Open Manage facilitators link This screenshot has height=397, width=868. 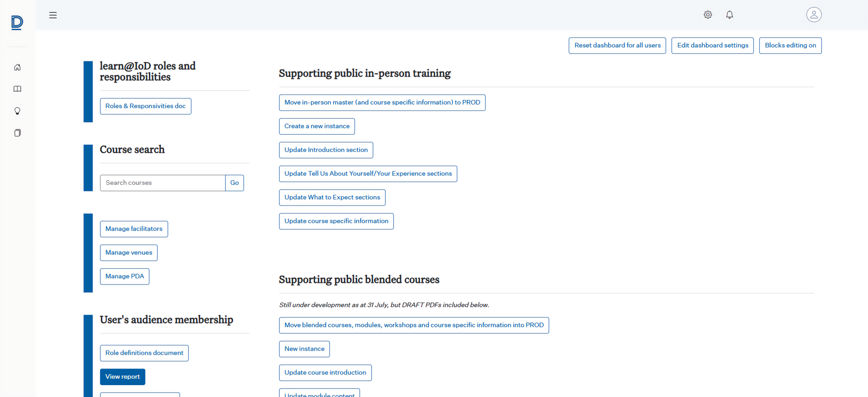(x=134, y=229)
